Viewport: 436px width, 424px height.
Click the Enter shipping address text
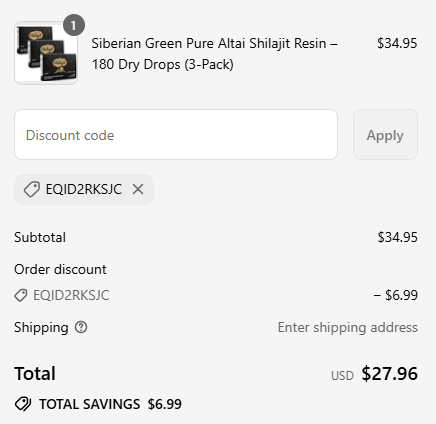click(348, 327)
